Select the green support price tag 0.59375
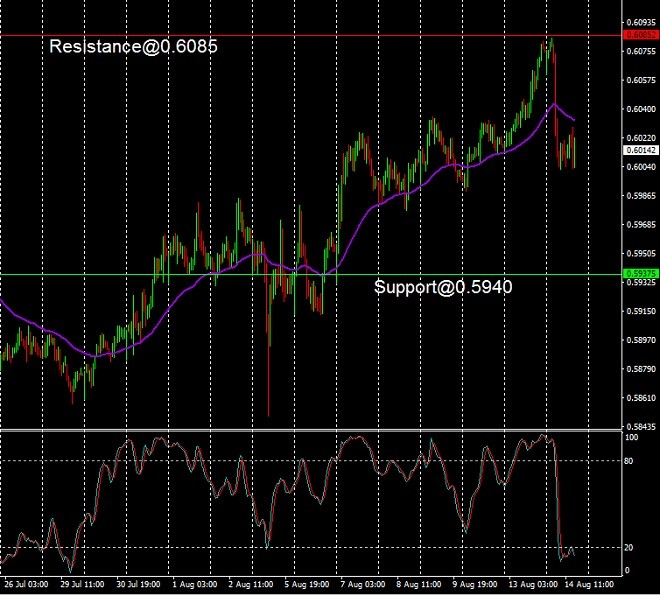Screen dimensions: 660x596 (x=641, y=274)
